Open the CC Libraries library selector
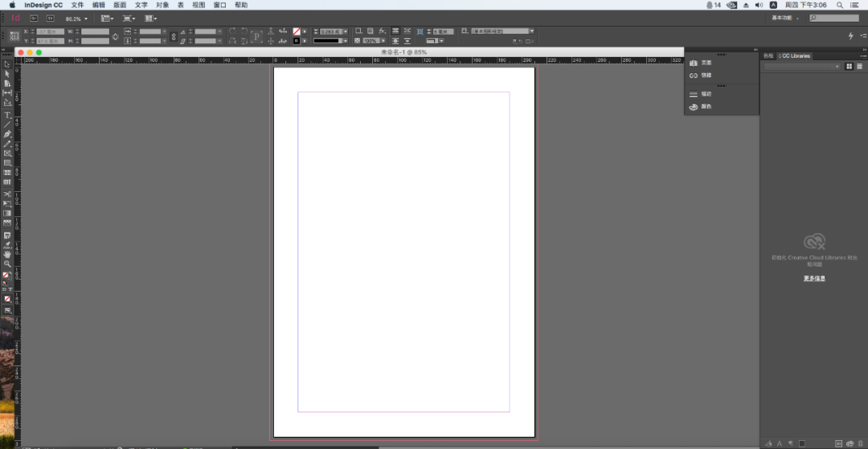The image size is (868, 449). [801, 67]
